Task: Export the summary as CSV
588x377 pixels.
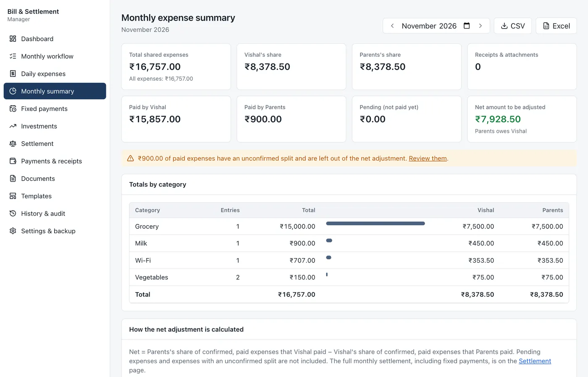Action: point(513,26)
